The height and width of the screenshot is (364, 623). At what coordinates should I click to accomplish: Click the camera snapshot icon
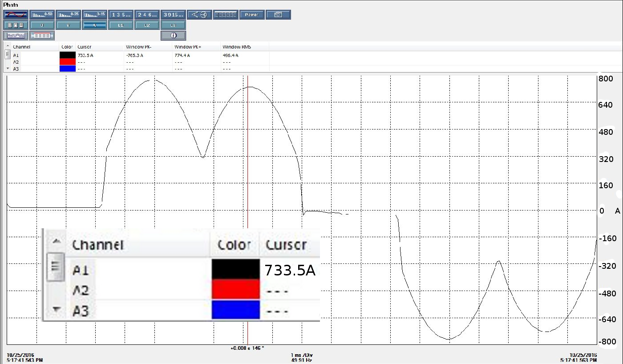tap(278, 15)
